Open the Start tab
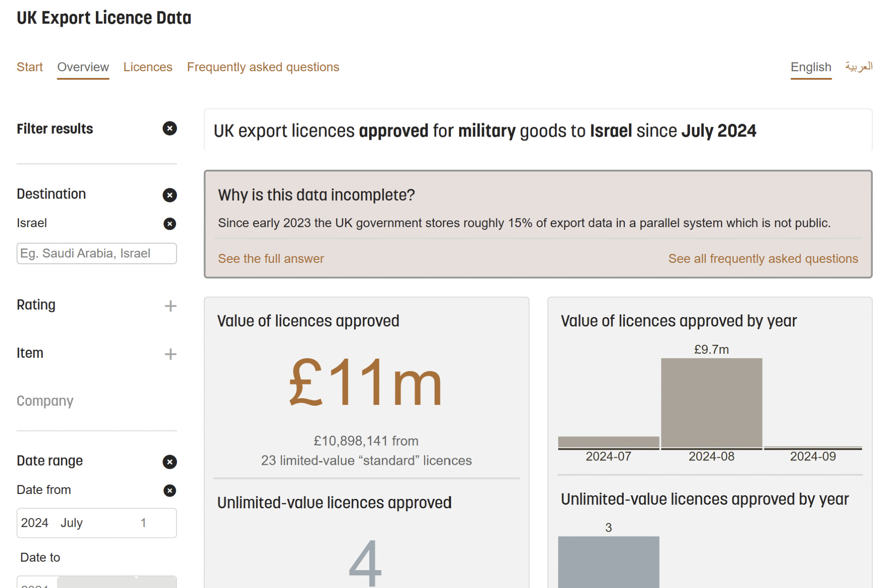Image resolution: width=896 pixels, height=588 pixels. tap(30, 67)
